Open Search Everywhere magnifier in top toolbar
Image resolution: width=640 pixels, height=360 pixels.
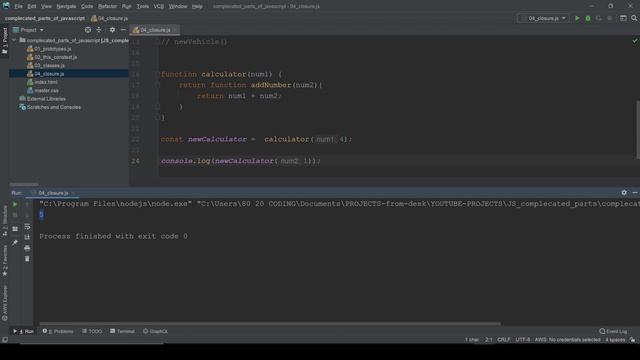click(634, 18)
